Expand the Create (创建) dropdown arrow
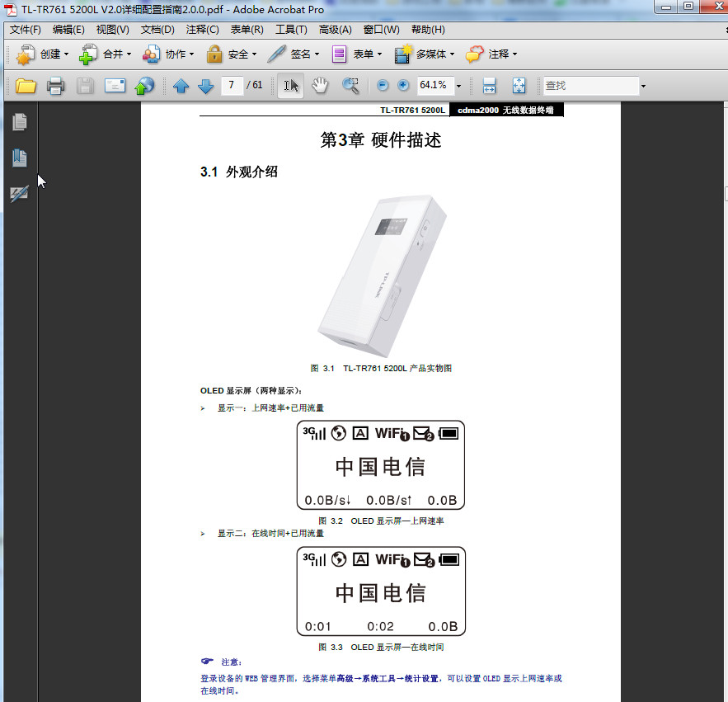Screen dimensions: 728x702 click(67, 54)
